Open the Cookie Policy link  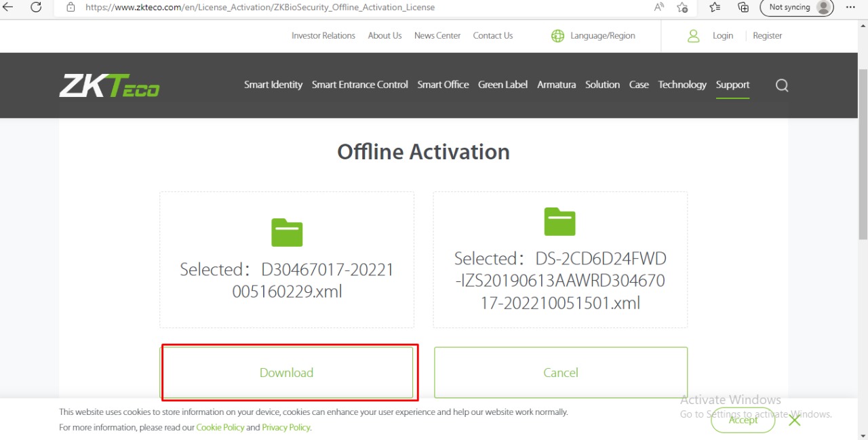click(220, 428)
